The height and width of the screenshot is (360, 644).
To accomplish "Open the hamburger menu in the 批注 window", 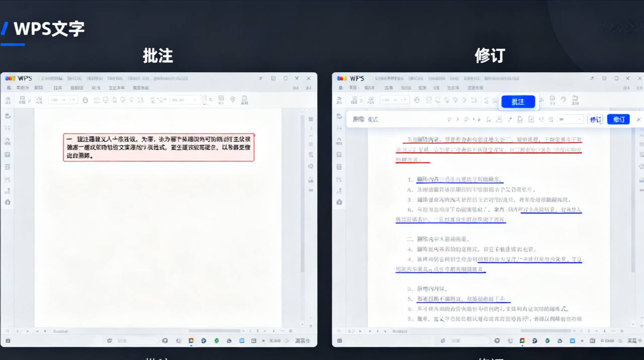I will 9,87.
